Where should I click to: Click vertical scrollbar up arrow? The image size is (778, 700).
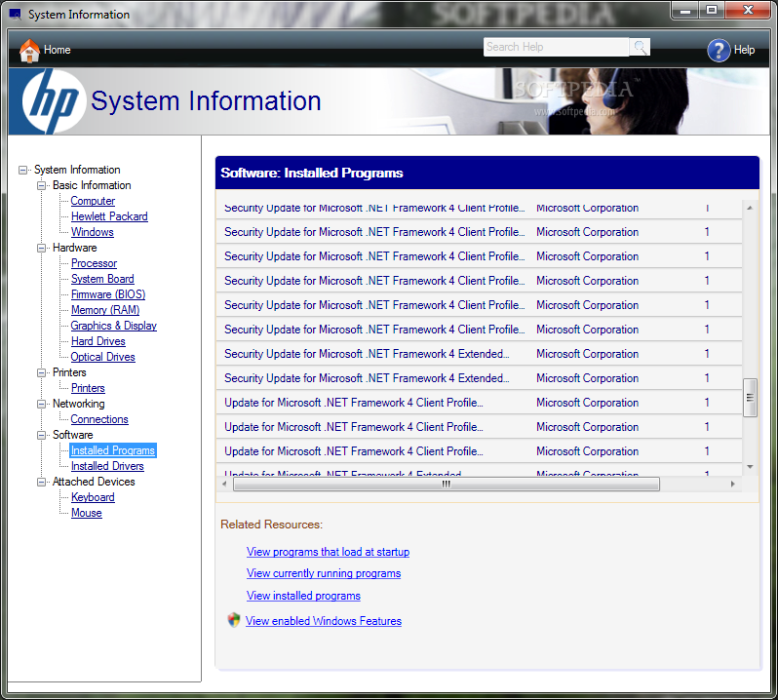[750, 208]
